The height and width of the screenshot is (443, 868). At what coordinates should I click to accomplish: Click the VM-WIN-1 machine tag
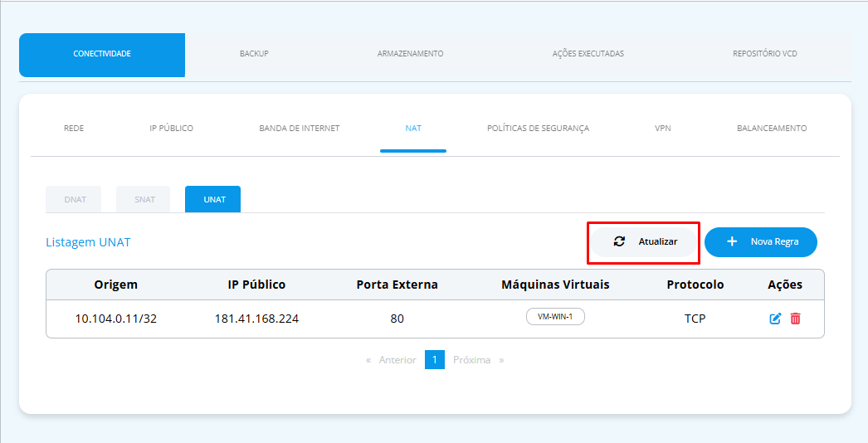click(x=555, y=317)
